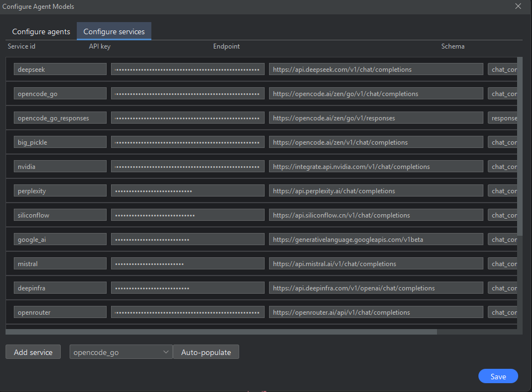Edit the opencode.ai/zen/v1/chat/completions endpoint

point(376,142)
